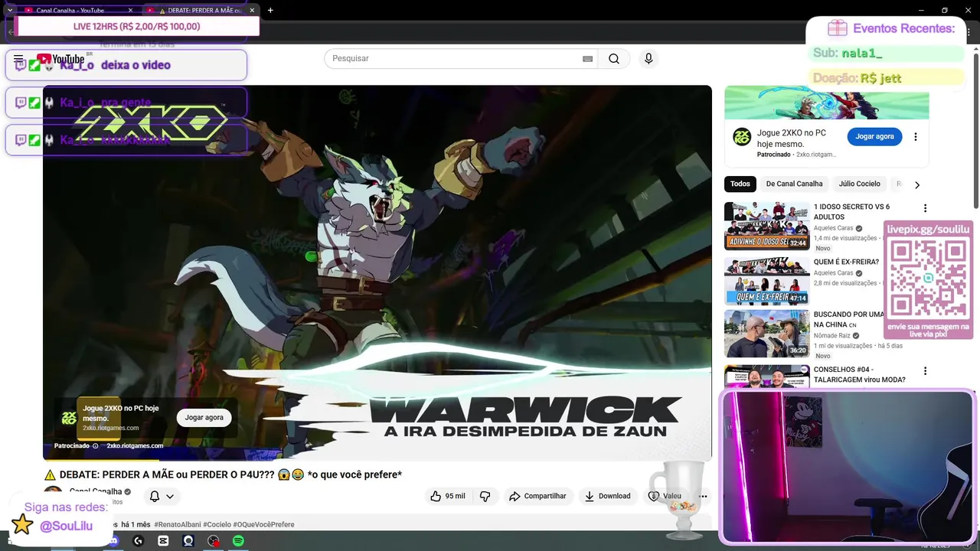Open Canal Canalha channel name

(96, 491)
